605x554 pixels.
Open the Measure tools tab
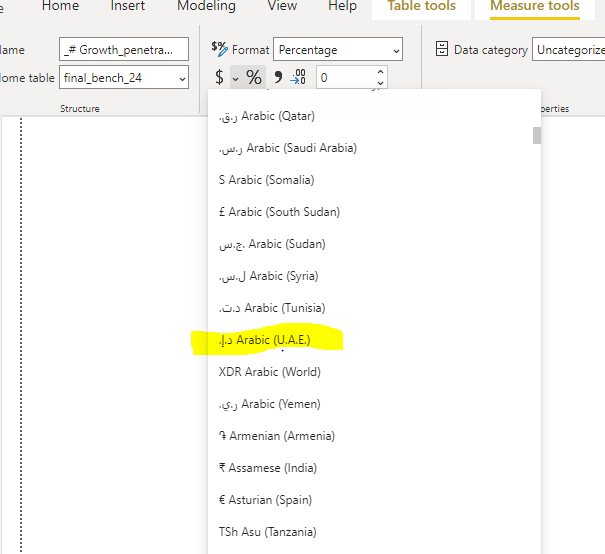(x=534, y=6)
